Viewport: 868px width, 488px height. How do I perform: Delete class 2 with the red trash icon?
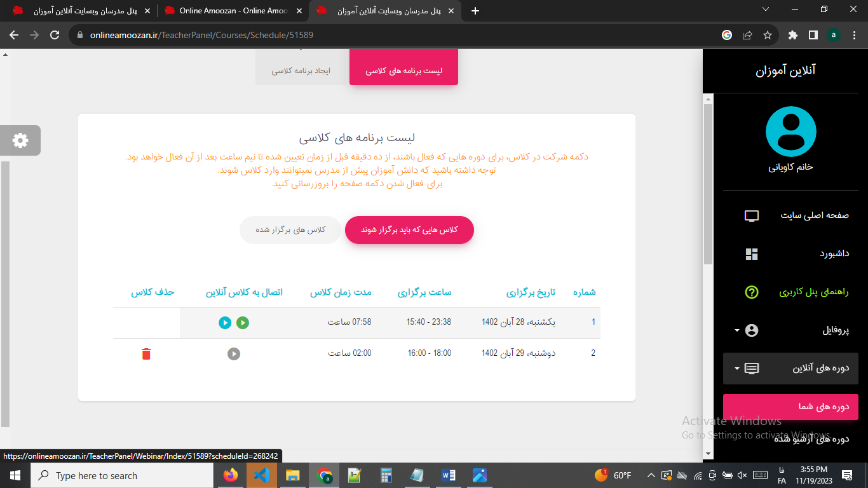(146, 354)
